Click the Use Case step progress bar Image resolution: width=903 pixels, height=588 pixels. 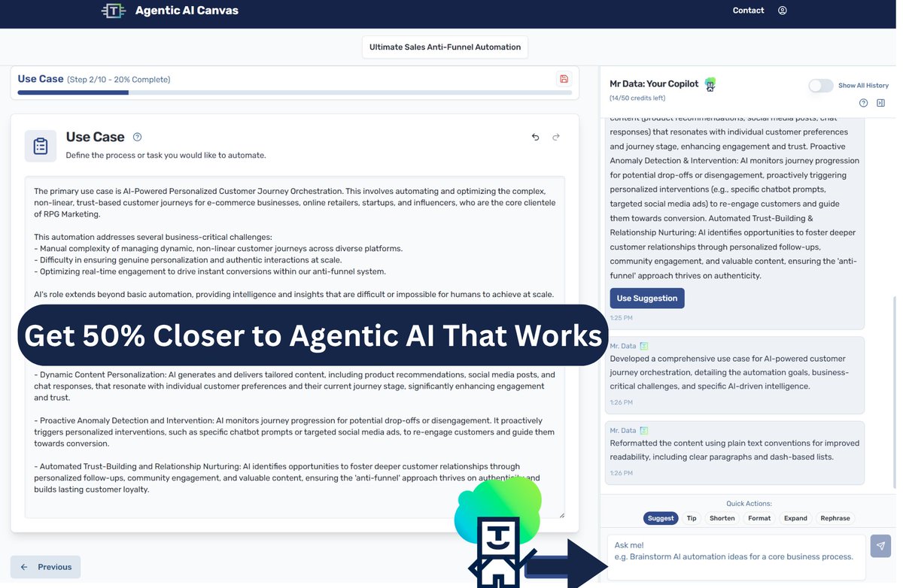(x=295, y=92)
